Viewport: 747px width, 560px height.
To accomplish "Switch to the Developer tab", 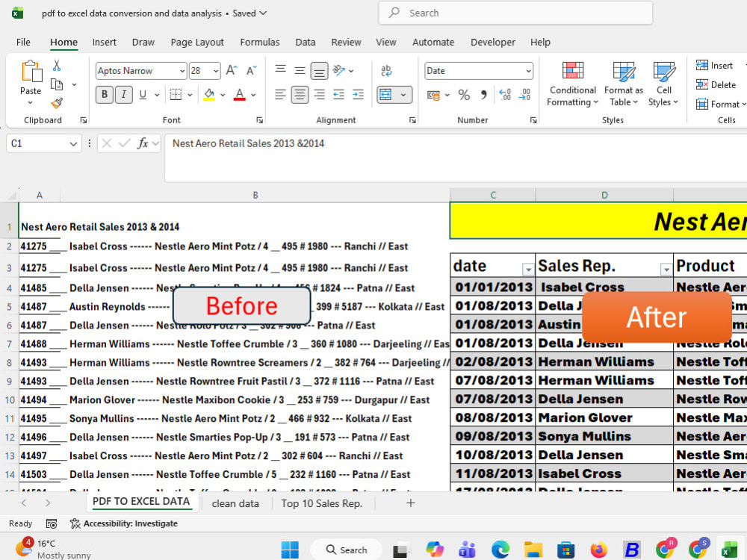I will (x=493, y=42).
